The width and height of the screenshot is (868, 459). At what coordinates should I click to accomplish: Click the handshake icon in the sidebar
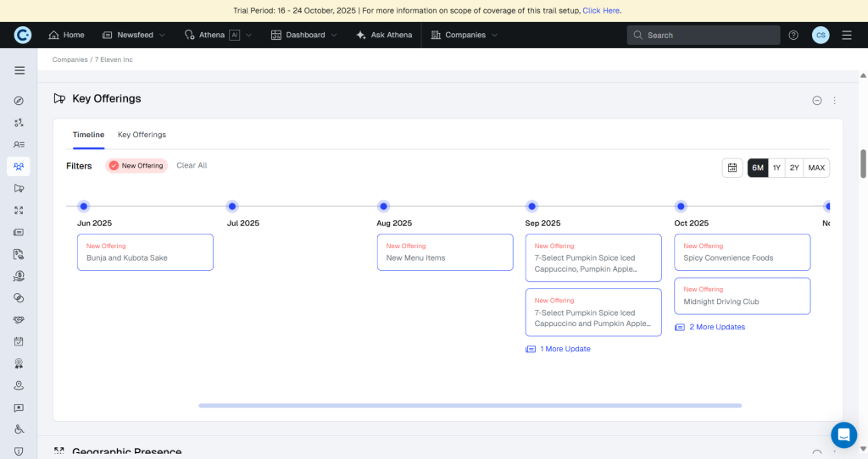coord(19,319)
